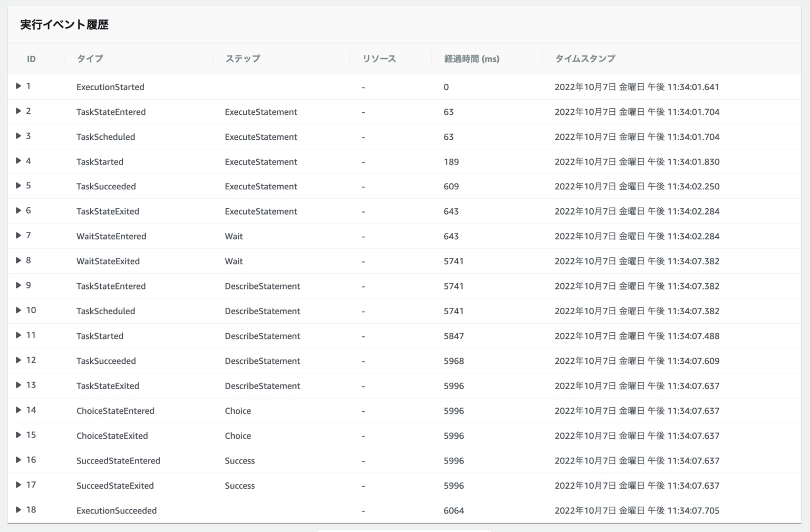This screenshot has height=532, width=810.
Task: Expand event 10 TaskScheduled for DescribeStatement
Action: click(x=18, y=311)
